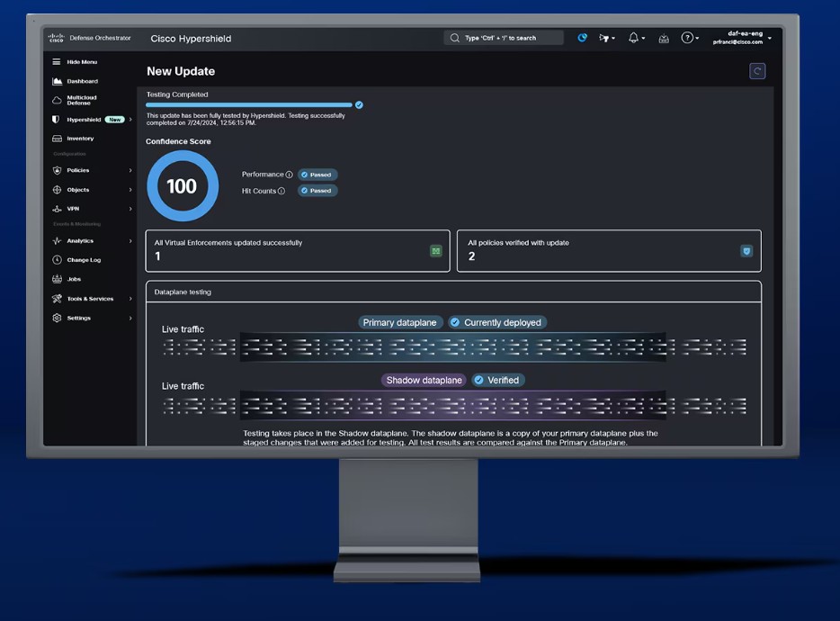Click the Defense Orchestrator label

[x=100, y=38]
